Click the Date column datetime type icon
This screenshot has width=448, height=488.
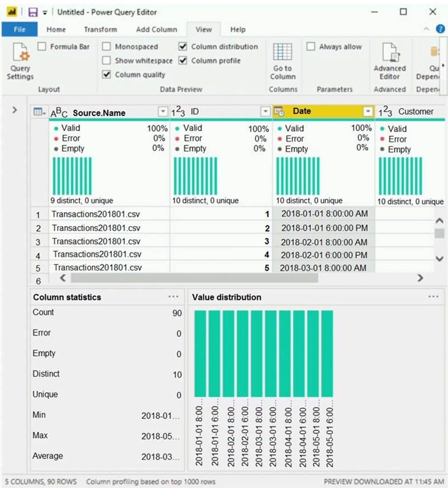tap(279, 111)
